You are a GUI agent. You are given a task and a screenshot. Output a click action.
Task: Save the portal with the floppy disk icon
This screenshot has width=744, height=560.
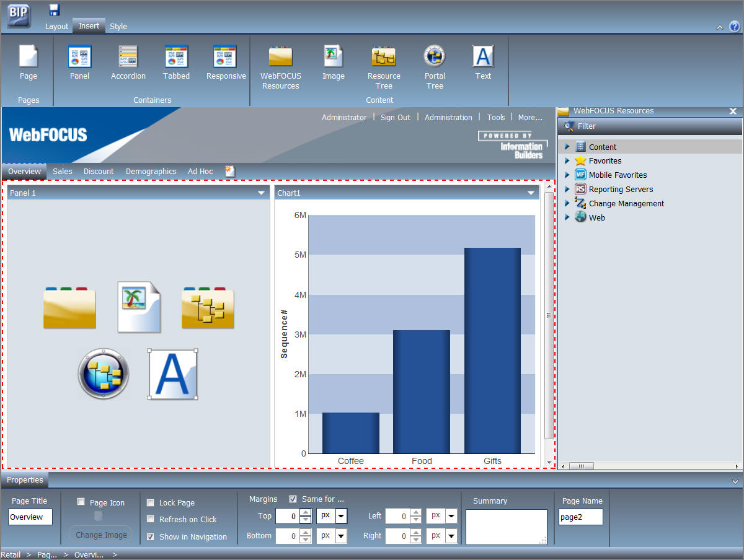(x=54, y=9)
